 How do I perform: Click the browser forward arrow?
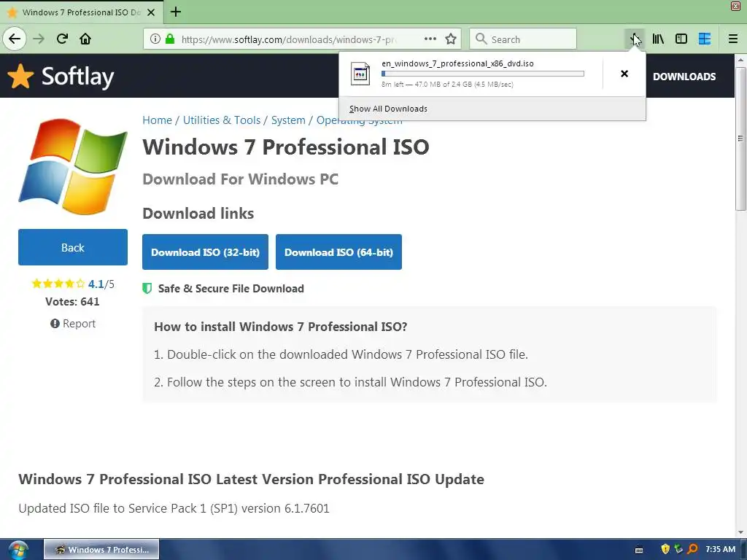coord(39,39)
